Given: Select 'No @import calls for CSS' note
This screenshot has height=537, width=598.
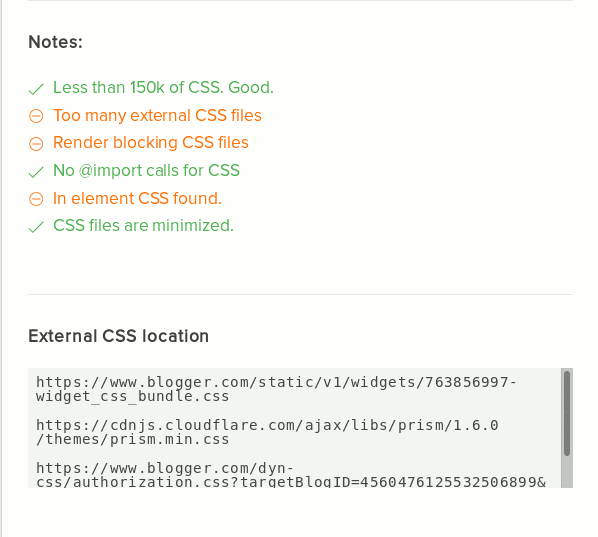Looking at the screenshot, I should click(146, 170).
